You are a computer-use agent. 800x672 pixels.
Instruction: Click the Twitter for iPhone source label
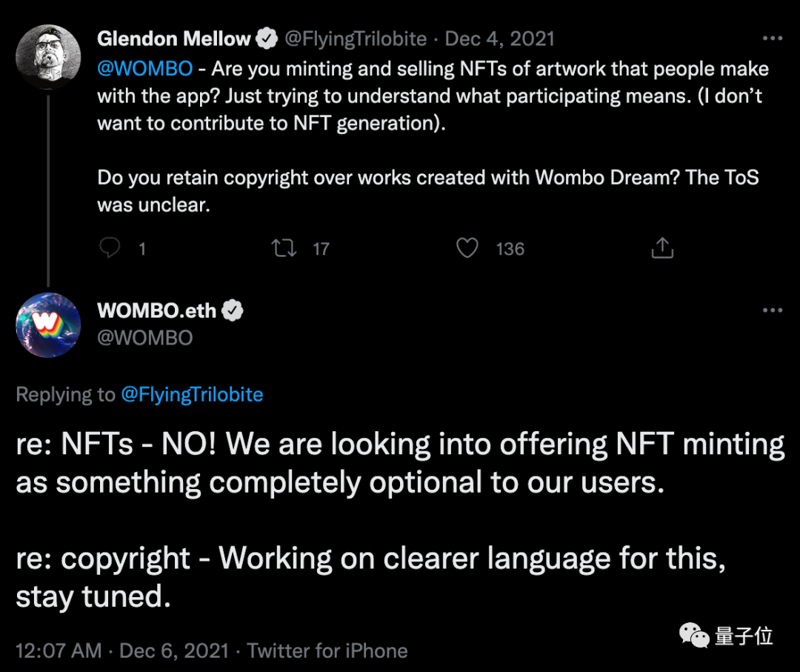[x=327, y=651]
